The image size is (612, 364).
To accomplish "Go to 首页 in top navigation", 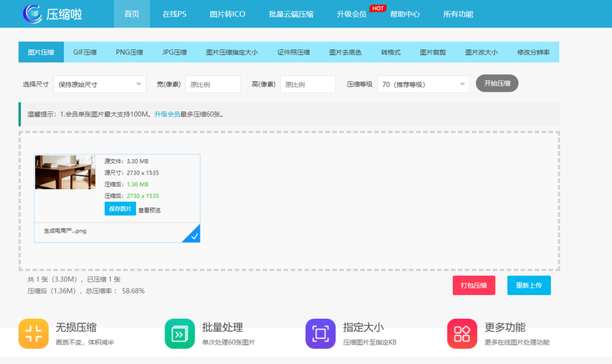I will [x=132, y=14].
